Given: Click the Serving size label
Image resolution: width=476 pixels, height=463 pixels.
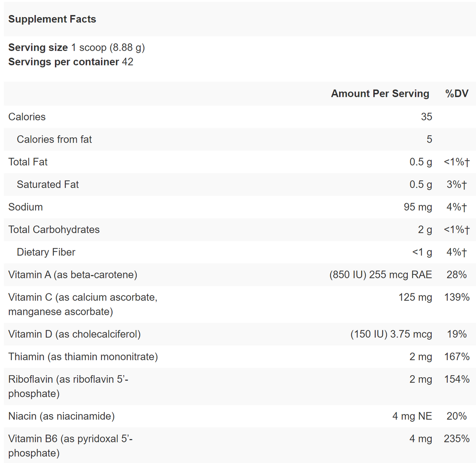Looking at the screenshot, I should click(38, 47).
